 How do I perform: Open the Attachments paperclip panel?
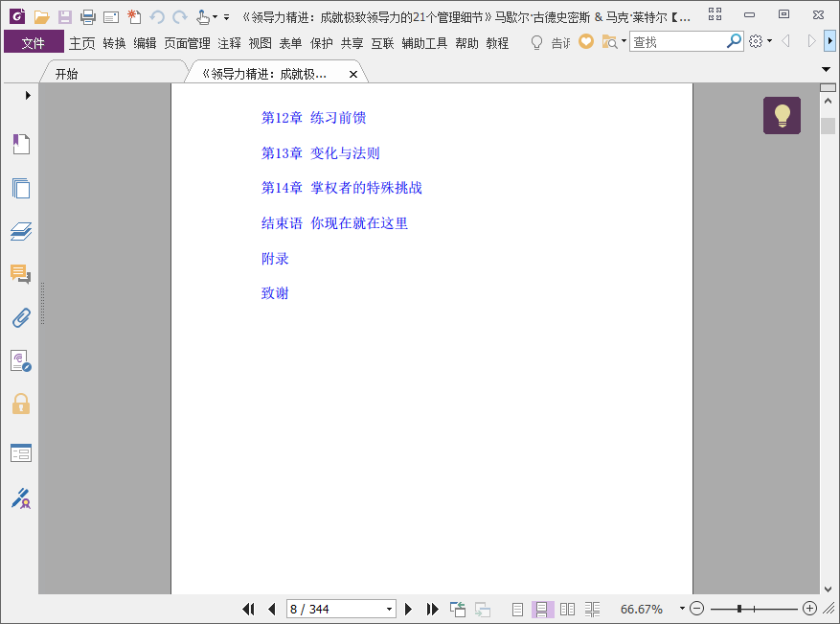click(21, 318)
